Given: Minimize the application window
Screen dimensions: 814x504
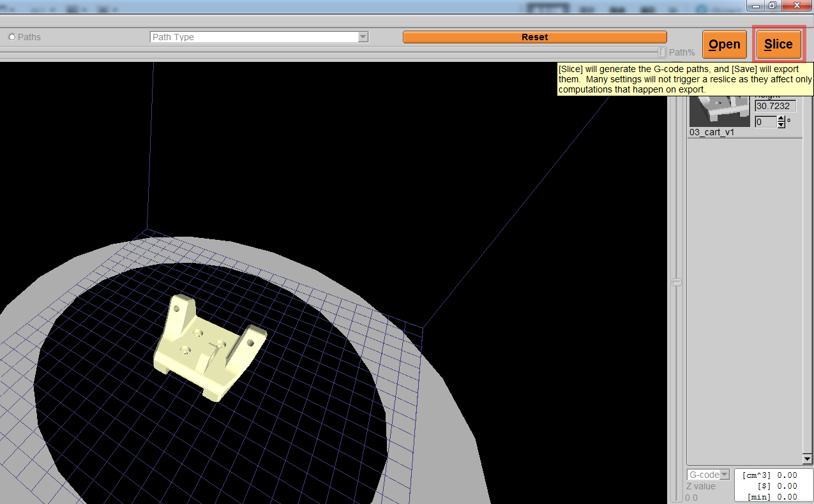Looking at the screenshot, I should point(756,5).
